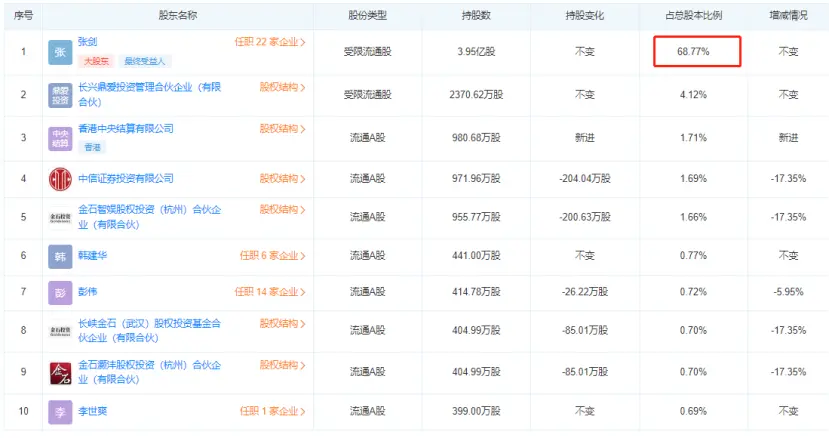Click the 持股变化 column header
The height and width of the screenshot is (438, 830).
pyautogui.click(x=584, y=15)
